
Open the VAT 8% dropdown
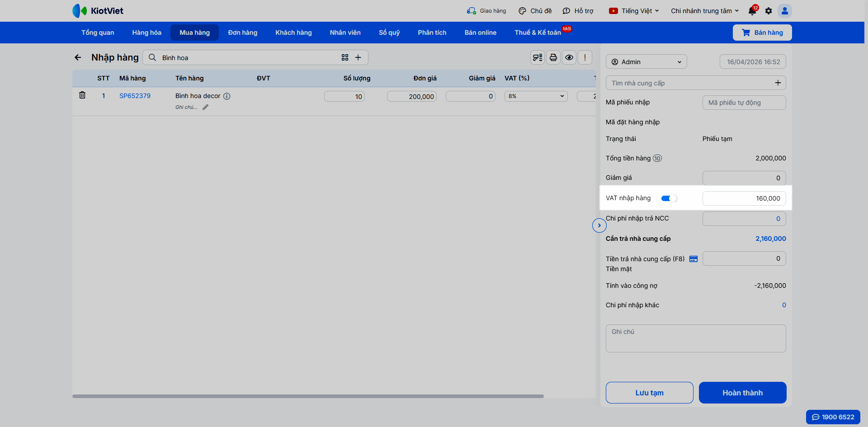click(x=536, y=96)
